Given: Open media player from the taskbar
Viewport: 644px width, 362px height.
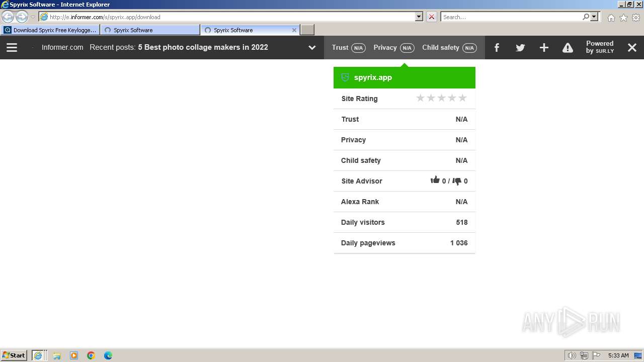Looking at the screenshot, I should 74,355.
